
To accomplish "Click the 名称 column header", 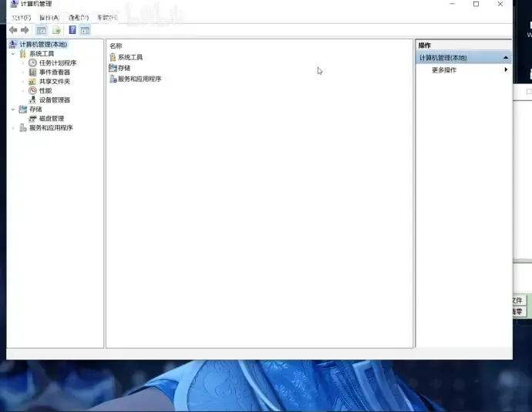I will click(116, 46).
